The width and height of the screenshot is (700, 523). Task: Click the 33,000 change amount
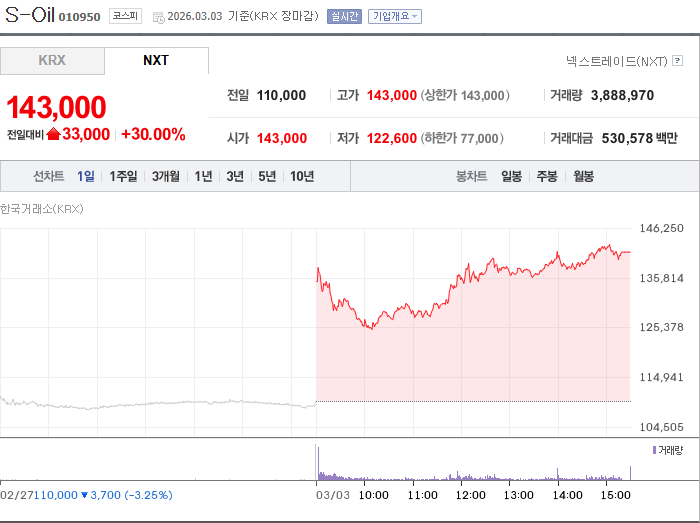point(86,134)
